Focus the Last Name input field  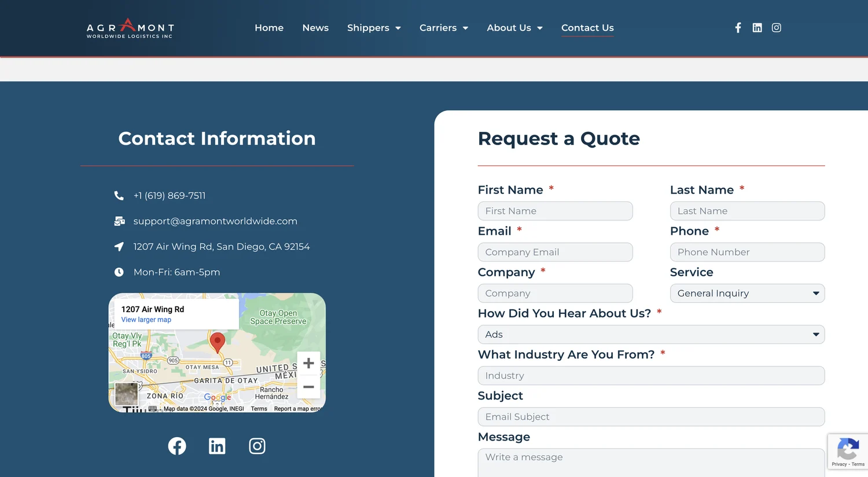(x=747, y=211)
